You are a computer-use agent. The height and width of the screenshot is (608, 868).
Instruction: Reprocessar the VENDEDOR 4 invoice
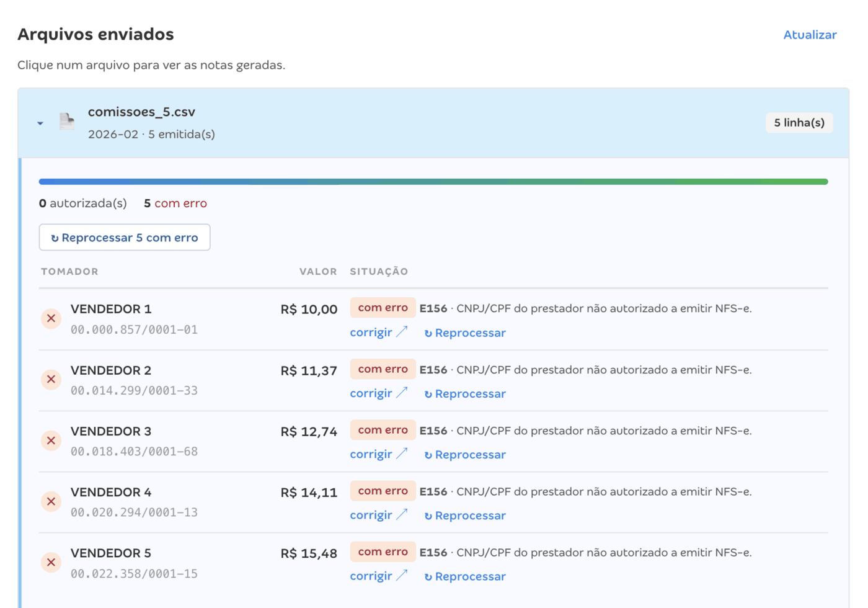(465, 516)
